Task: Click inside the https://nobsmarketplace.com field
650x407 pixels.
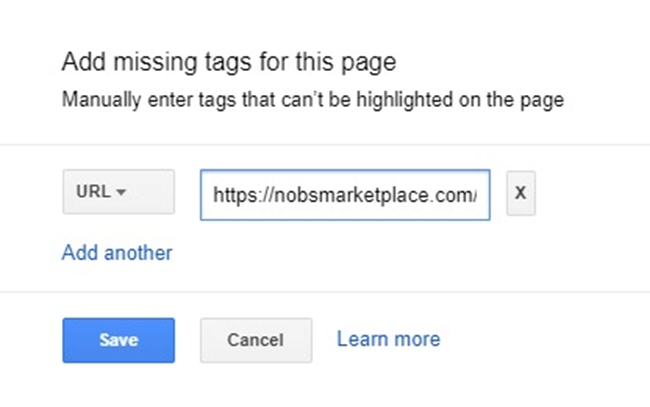Action: point(345,195)
